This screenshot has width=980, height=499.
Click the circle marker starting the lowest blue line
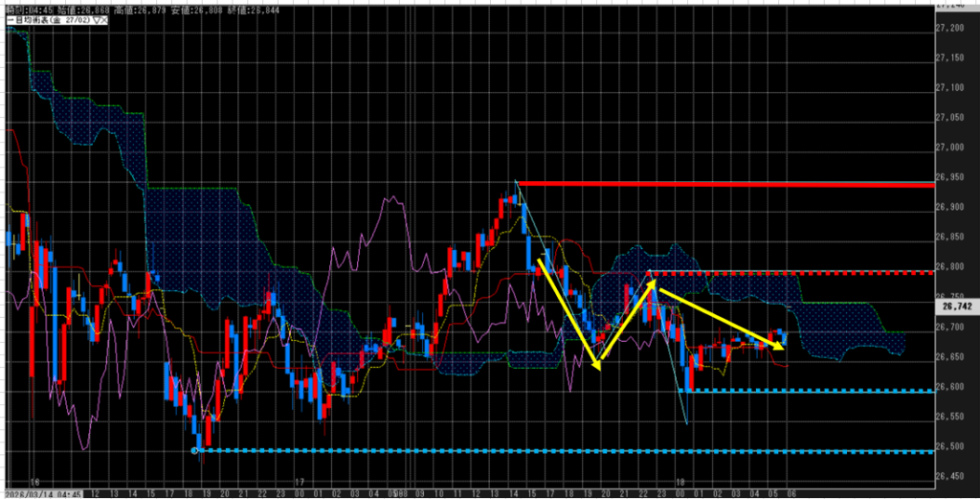point(195,450)
